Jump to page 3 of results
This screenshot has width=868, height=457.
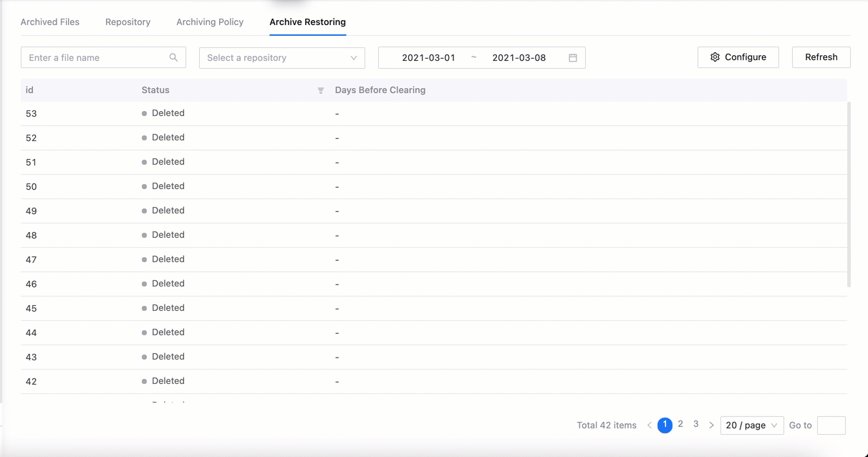point(695,425)
